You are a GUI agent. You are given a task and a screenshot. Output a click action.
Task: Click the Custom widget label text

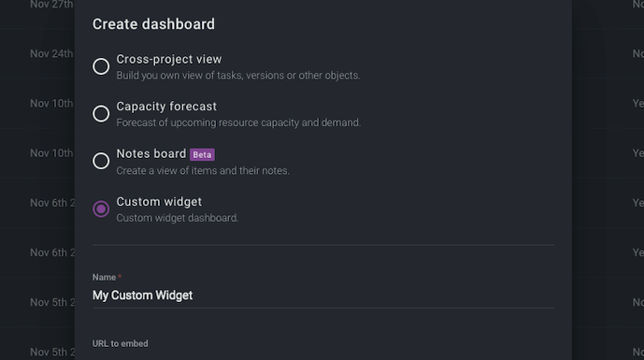159,202
